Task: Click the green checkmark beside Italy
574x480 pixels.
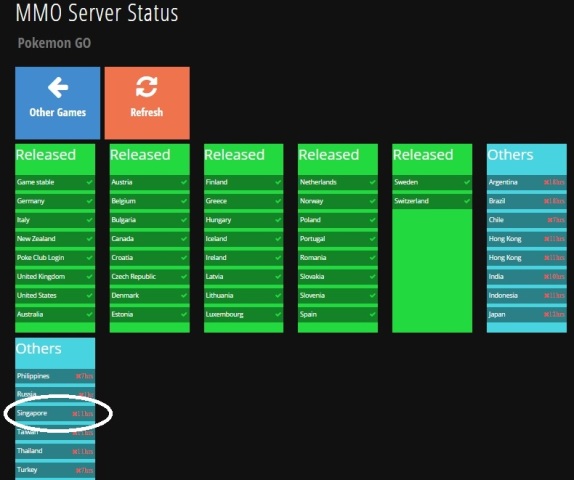Action: tap(89, 220)
